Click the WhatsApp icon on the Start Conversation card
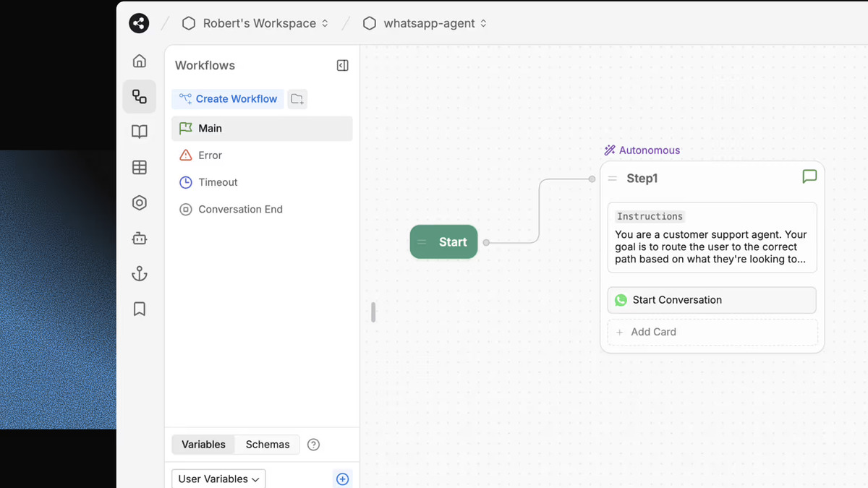The width and height of the screenshot is (868, 488). coord(621,300)
